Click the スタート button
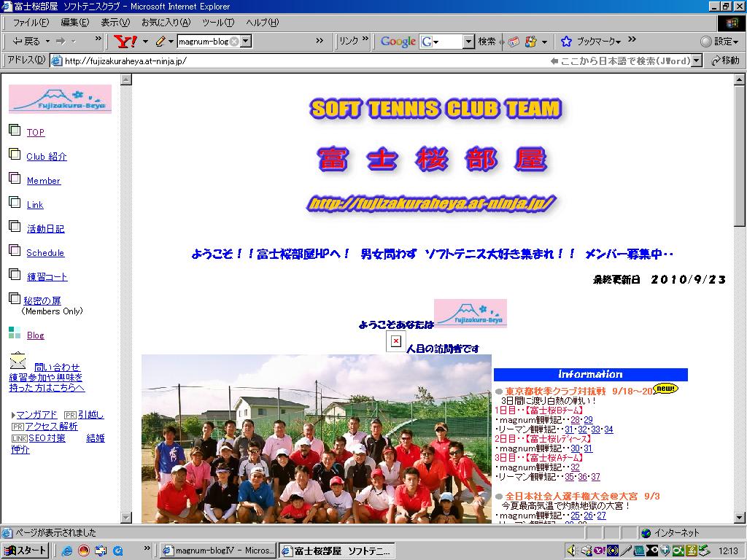Image resolution: width=747 pixels, height=560 pixels. click(25, 551)
